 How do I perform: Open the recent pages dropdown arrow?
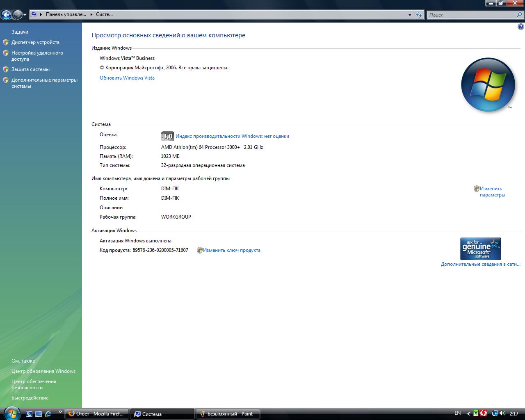click(x=25, y=15)
